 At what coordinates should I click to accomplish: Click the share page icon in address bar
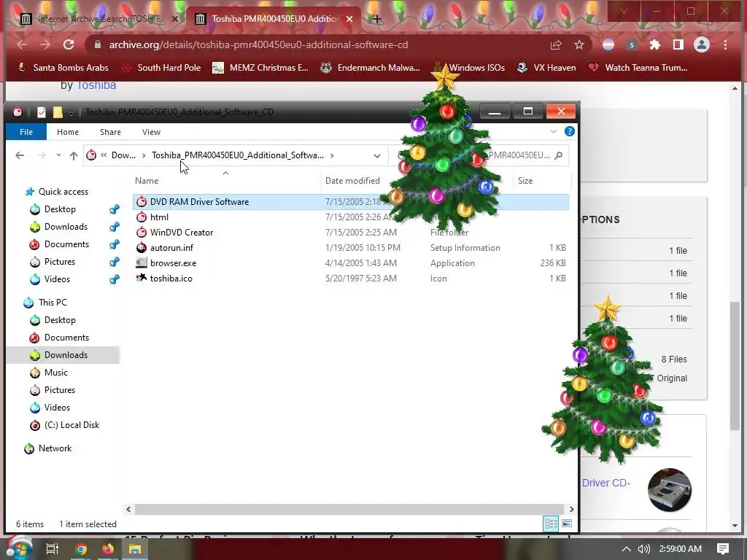(x=555, y=44)
